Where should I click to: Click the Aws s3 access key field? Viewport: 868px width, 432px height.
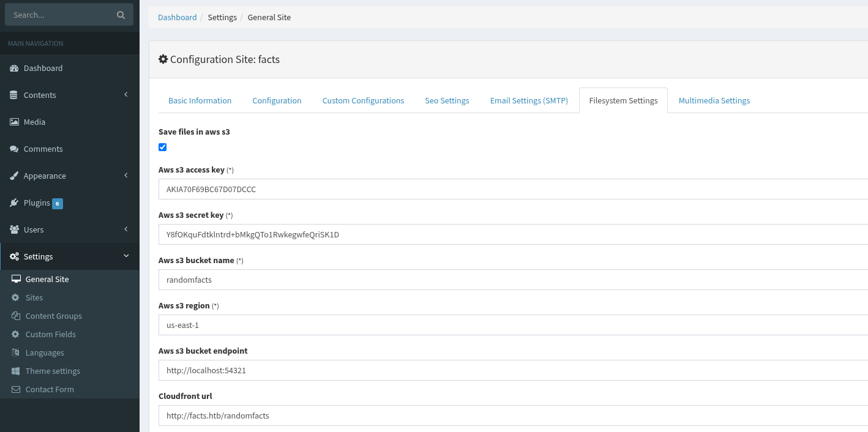coord(513,189)
